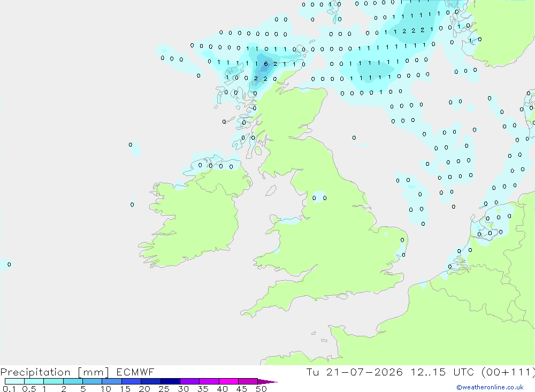
Task: Pick the 15–20 mm legend color swatch
Action: coord(132,381)
